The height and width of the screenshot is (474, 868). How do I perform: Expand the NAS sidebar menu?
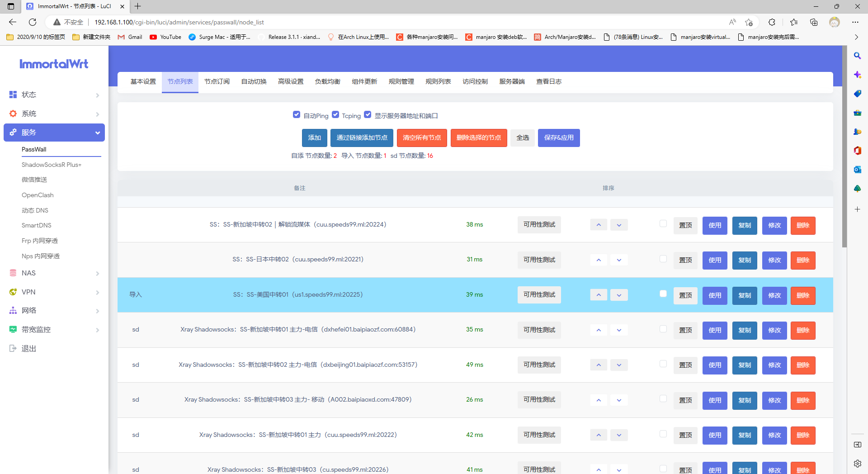pos(54,273)
